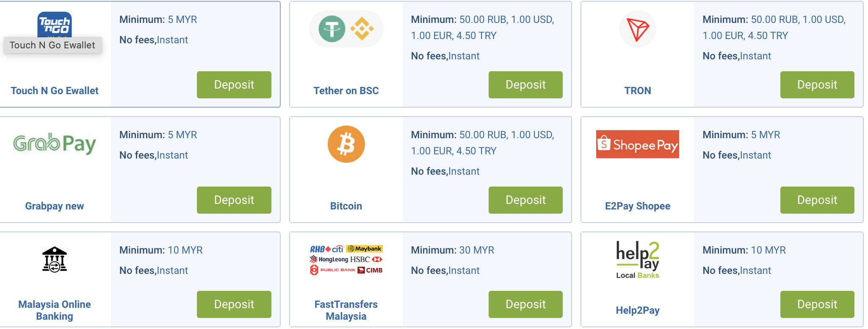This screenshot has width=868, height=329.
Task: Click the GrabPay logo
Action: (x=55, y=144)
